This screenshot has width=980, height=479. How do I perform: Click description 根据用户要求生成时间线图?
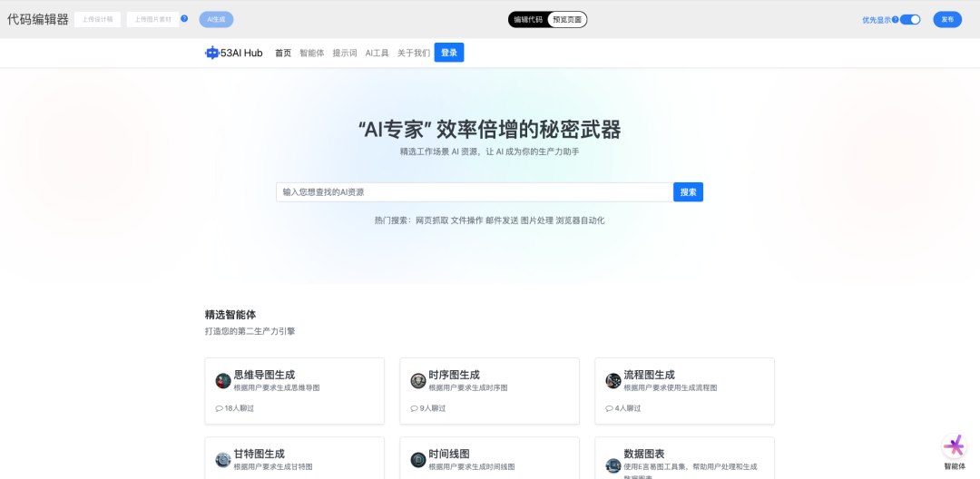pyautogui.click(x=472, y=466)
